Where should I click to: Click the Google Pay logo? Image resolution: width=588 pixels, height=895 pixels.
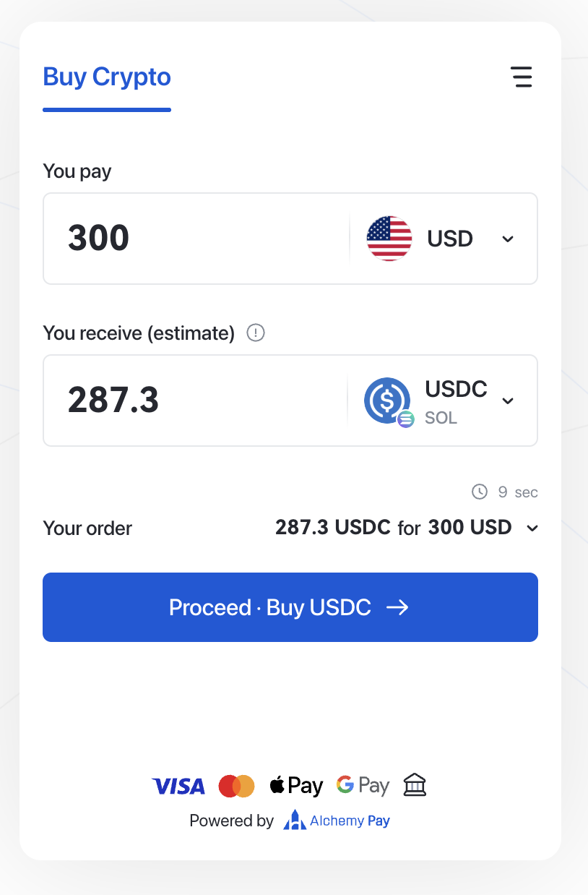point(363,786)
